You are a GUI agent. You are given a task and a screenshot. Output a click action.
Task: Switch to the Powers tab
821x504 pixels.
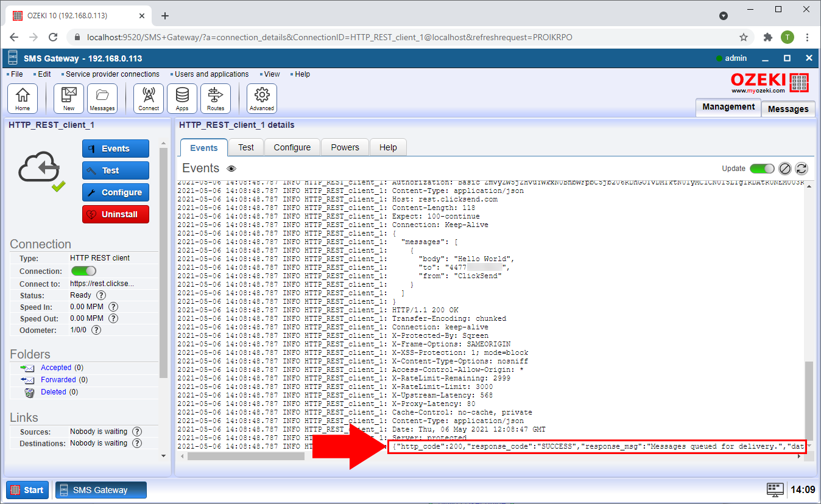345,147
